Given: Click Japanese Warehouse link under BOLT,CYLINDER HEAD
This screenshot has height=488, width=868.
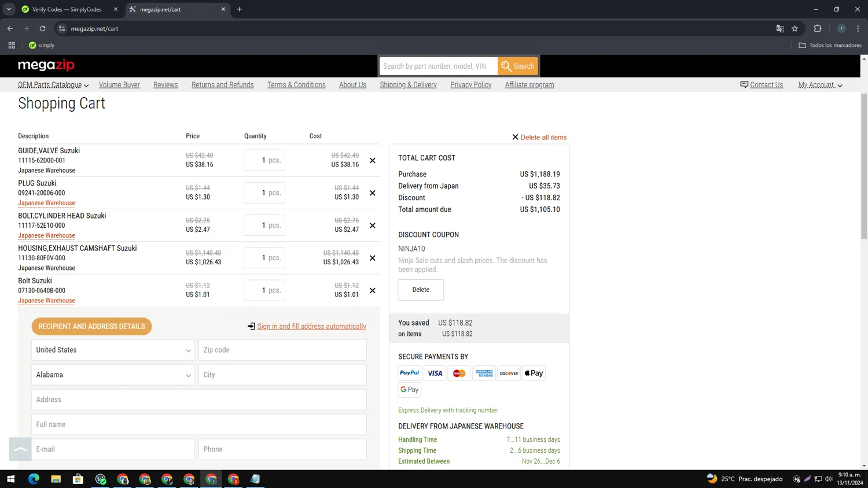Looking at the screenshot, I should (46, 235).
